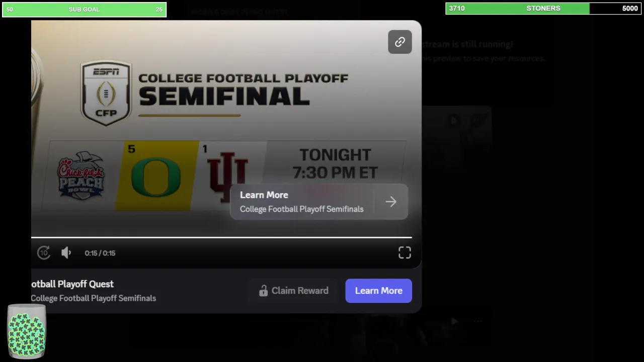644x362 pixels.
Task: Rewind the video 10 seconds
Action: [44, 253]
